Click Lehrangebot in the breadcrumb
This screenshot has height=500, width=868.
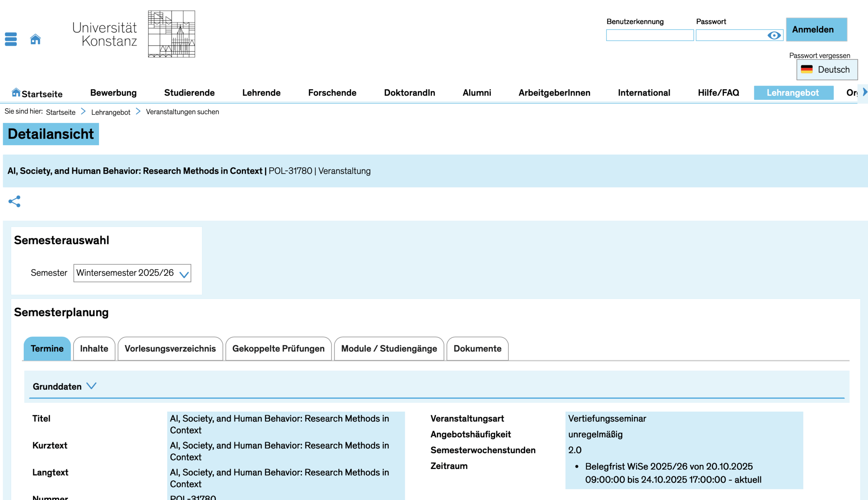[110, 112]
